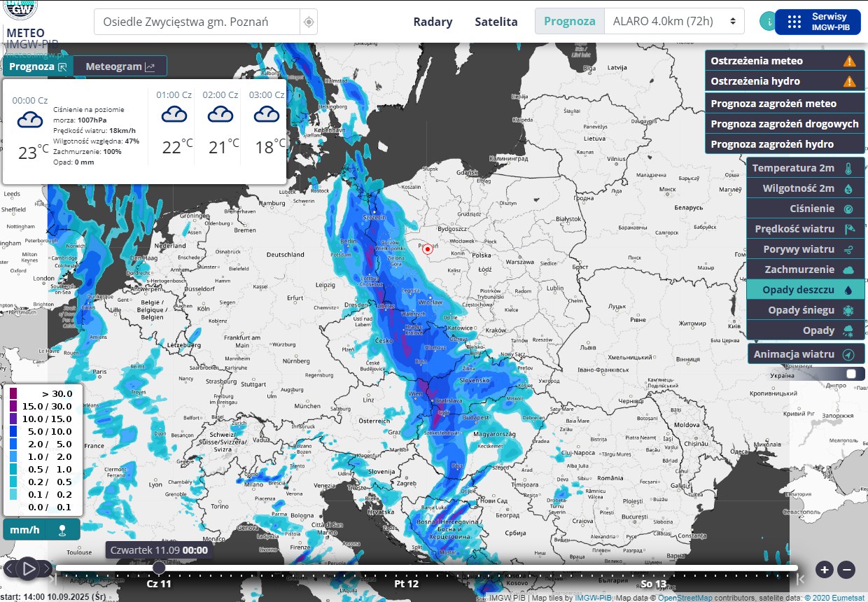Select Temperatura 2m layer
Viewport: 868px width, 602px height.
pyautogui.click(x=806, y=168)
